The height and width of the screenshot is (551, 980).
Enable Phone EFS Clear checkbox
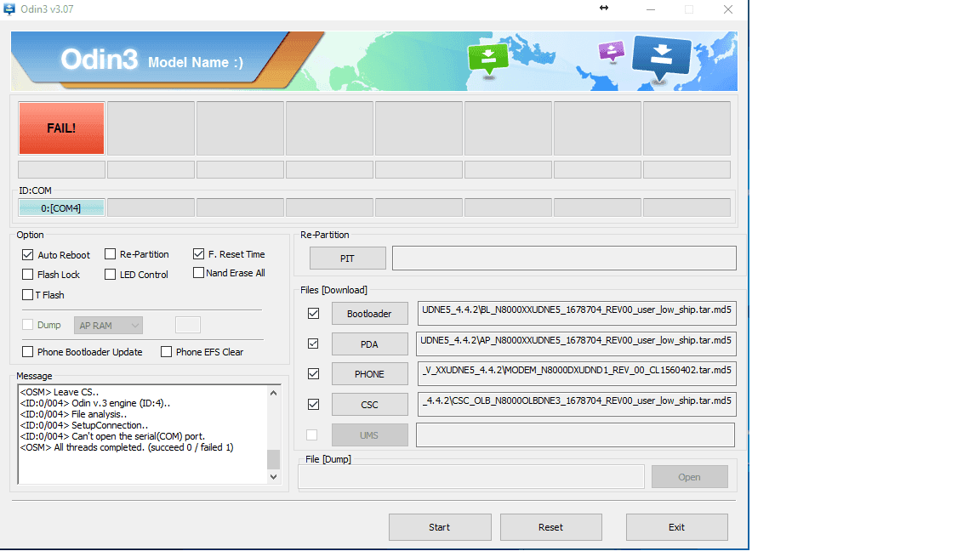(x=166, y=352)
